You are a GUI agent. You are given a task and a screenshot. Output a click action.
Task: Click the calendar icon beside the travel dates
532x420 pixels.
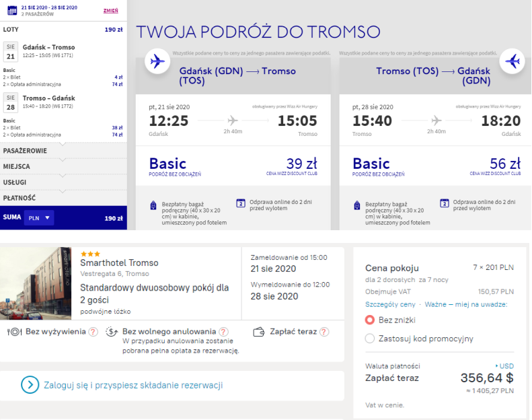(x=11, y=11)
